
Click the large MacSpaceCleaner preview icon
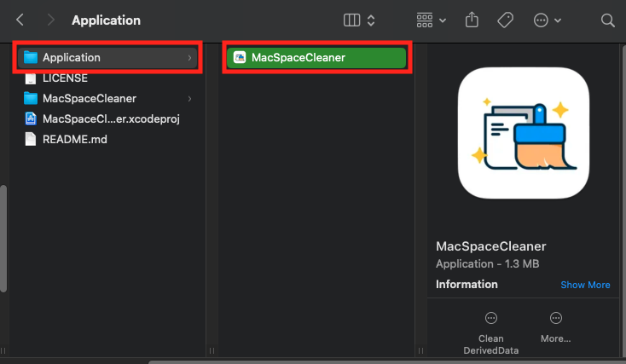pyautogui.click(x=524, y=132)
